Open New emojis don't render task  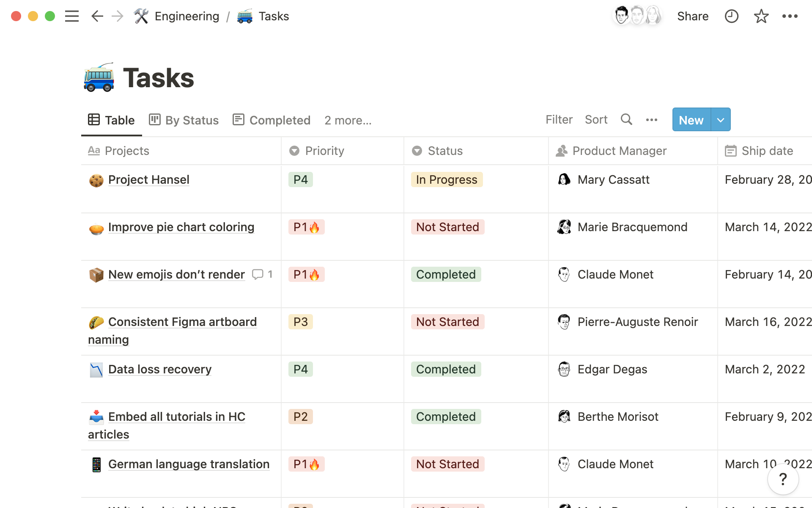coord(176,274)
